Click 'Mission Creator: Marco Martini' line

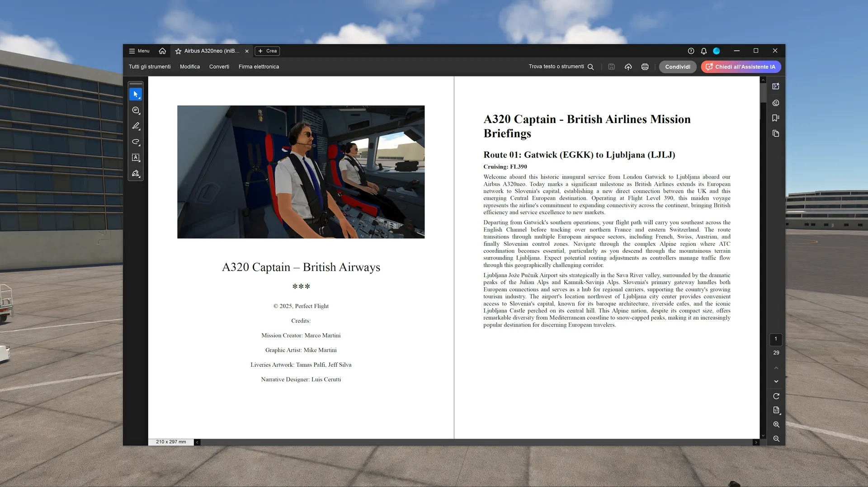pyautogui.click(x=301, y=336)
